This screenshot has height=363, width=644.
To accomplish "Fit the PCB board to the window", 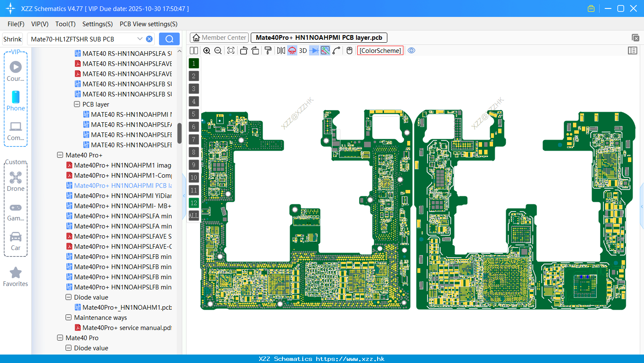I will click(231, 51).
